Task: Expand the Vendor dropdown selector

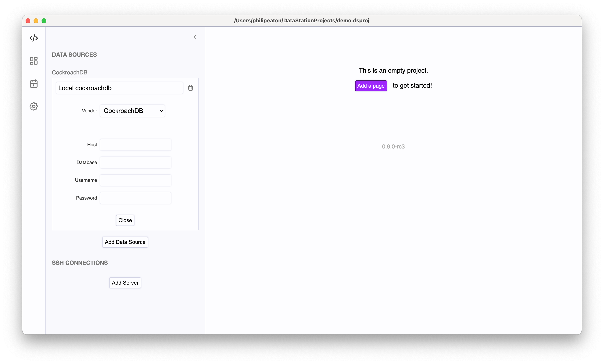Action: point(132,111)
